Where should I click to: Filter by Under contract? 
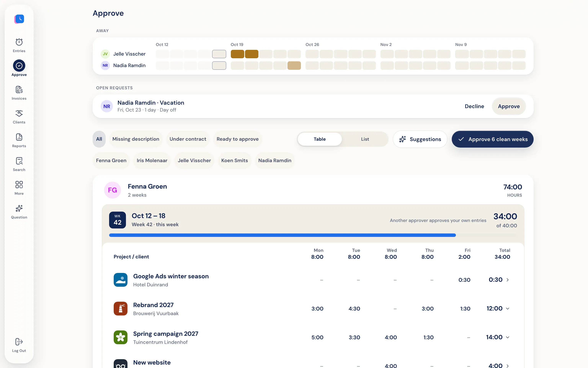188,139
